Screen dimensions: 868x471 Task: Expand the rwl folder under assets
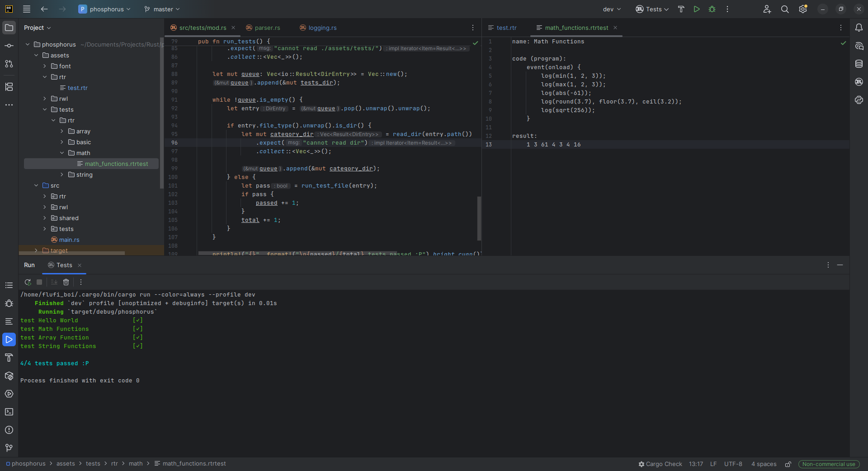pos(45,99)
